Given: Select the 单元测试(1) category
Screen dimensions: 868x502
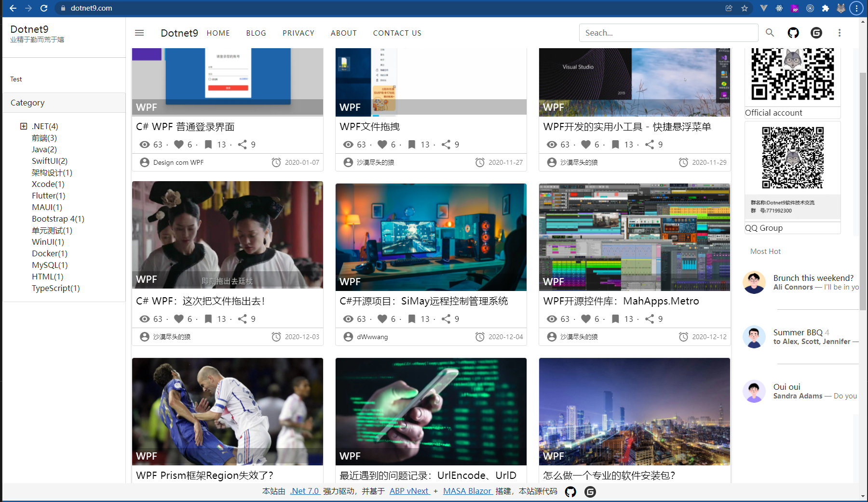Looking at the screenshot, I should pos(52,230).
